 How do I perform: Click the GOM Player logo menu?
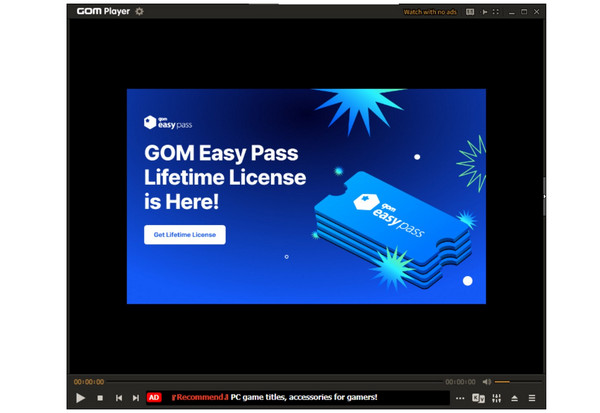[x=103, y=11]
